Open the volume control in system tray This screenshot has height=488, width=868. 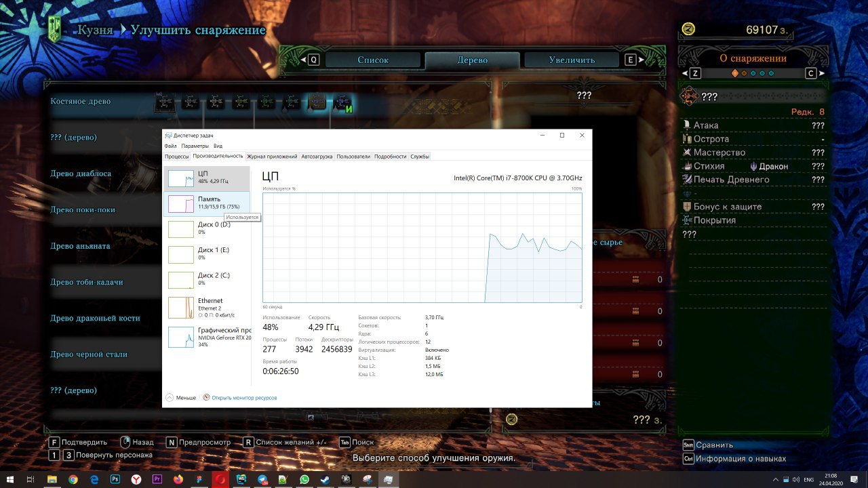click(x=795, y=479)
